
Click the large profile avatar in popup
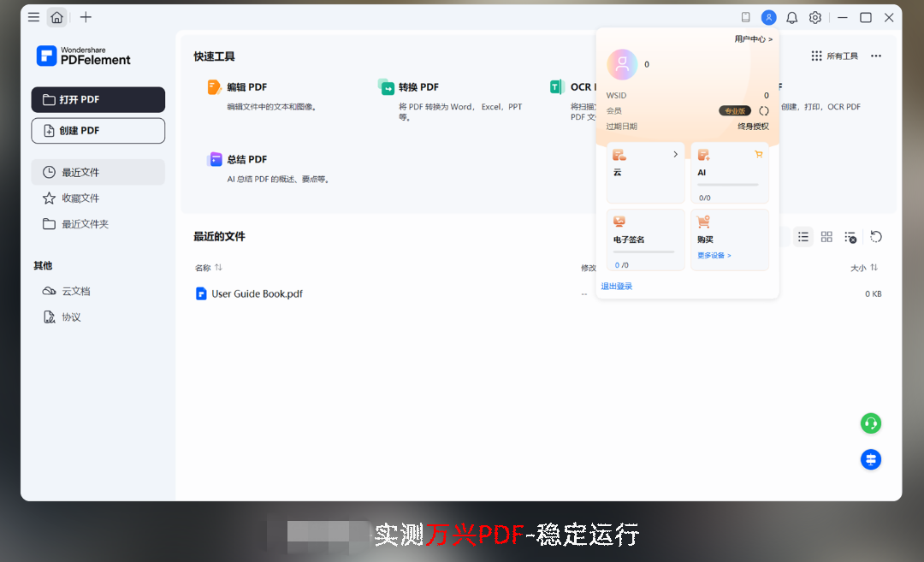(x=622, y=64)
